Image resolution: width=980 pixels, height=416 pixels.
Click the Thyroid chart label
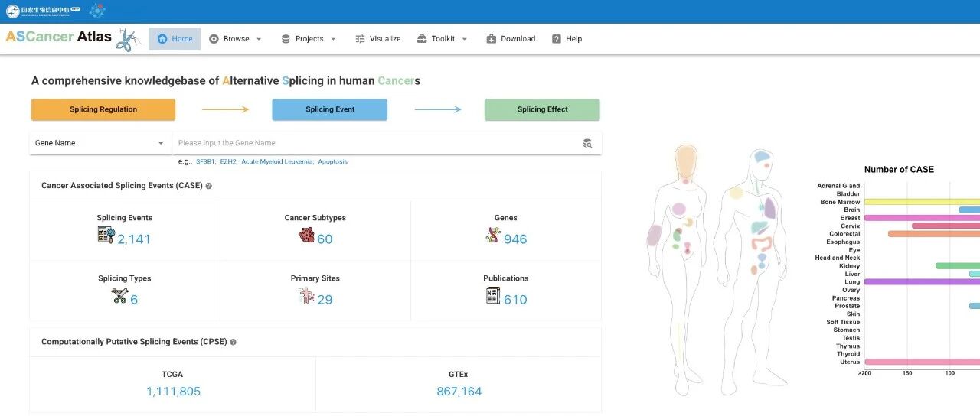click(x=848, y=354)
